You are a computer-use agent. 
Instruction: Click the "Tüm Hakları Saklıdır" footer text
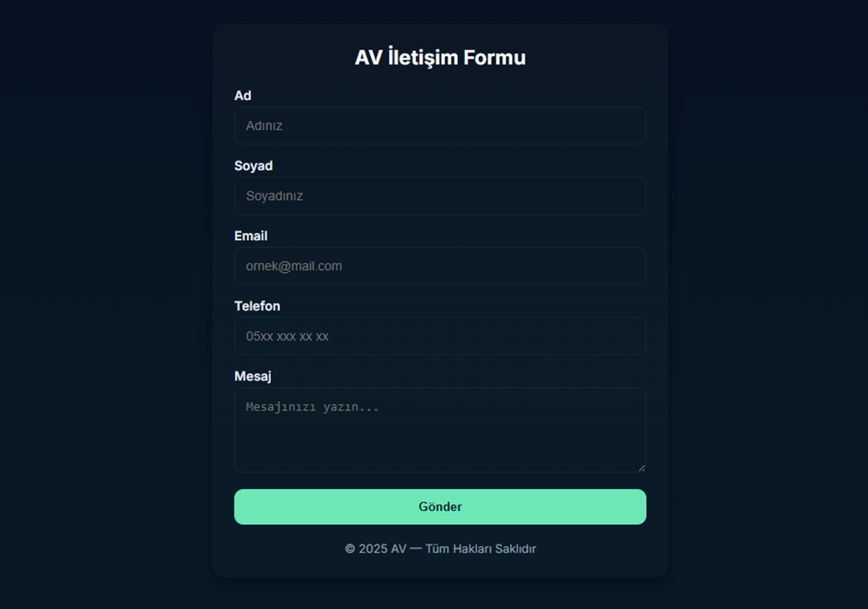pyautogui.click(x=481, y=549)
